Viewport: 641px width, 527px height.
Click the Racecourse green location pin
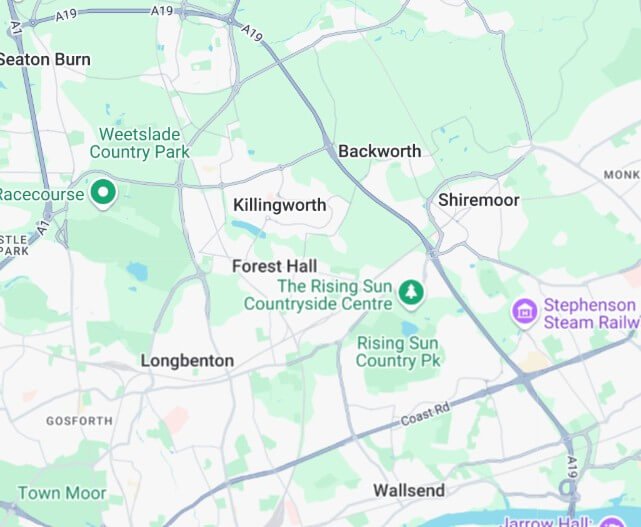[x=103, y=194]
